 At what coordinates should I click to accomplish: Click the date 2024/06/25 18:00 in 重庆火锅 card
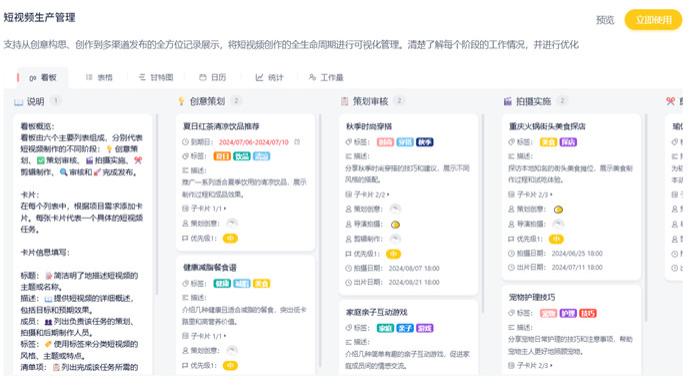[577, 253]
